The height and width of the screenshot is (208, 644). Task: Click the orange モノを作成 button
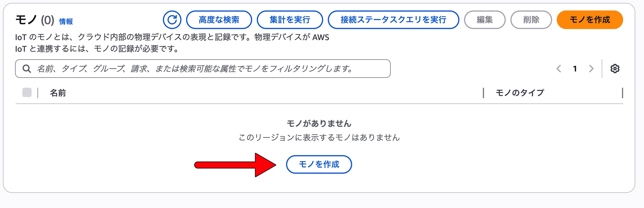click(590, 20)
